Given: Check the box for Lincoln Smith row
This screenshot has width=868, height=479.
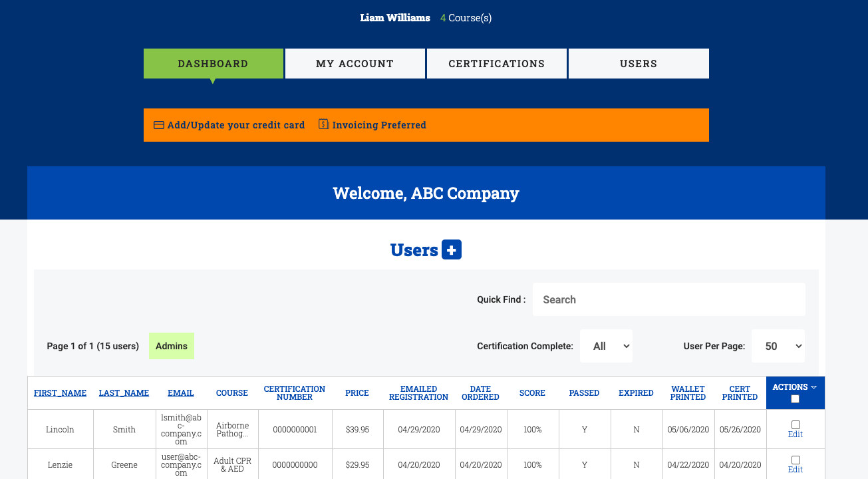Looking at the screenshot, I should (796, 424).
